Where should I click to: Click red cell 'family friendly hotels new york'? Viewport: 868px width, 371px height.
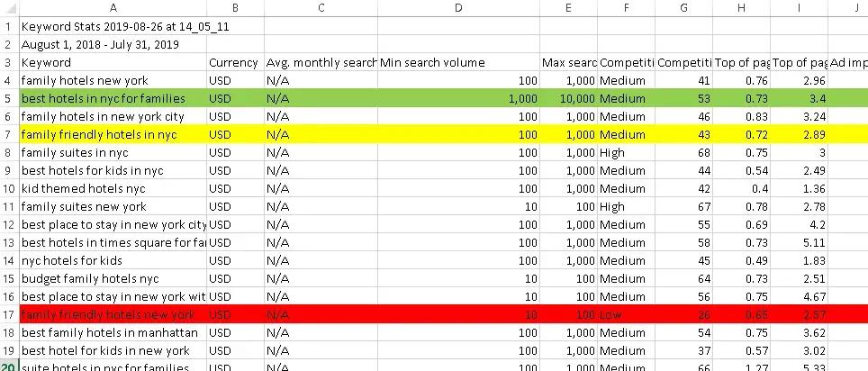tap(113, 314)
